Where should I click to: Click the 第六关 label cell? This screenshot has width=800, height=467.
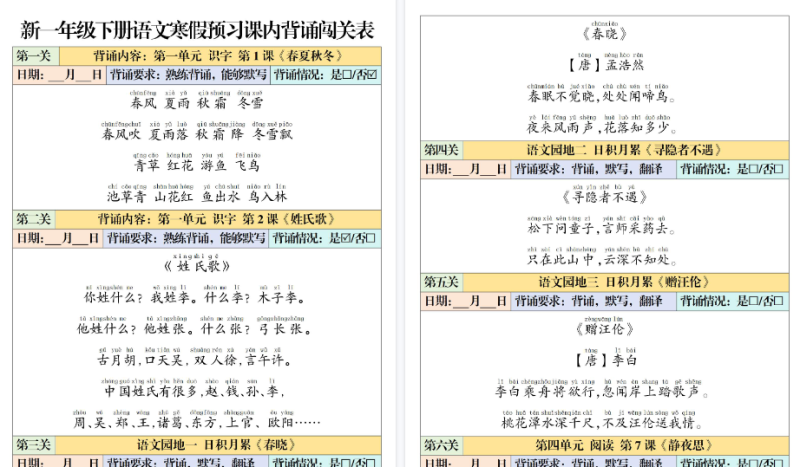(442, 445)
